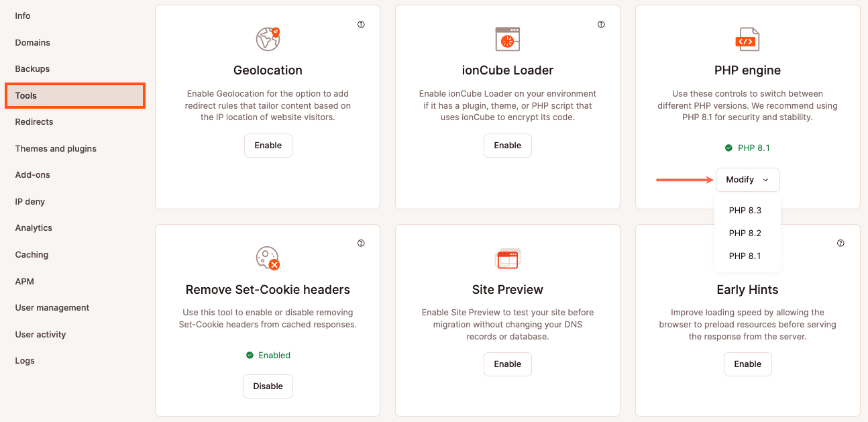Click the Geolocation globe icon
The height and width of the screenshot is (422, 868).
[x=268, y=39]
